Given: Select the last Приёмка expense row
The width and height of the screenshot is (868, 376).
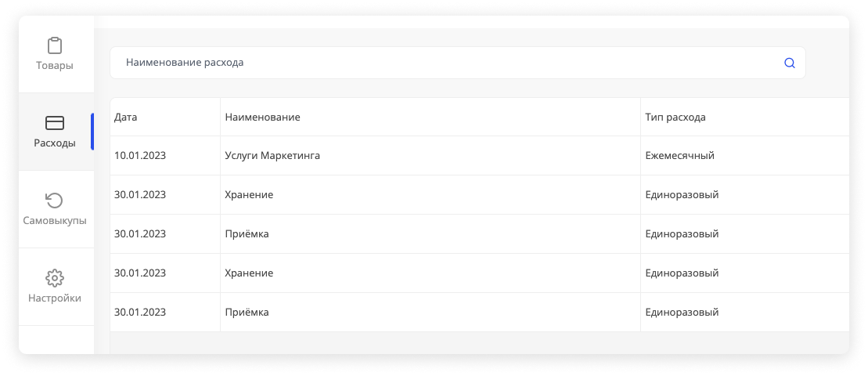Looking at the screenshot, I should pyautogui.click(x=479, y=313).
